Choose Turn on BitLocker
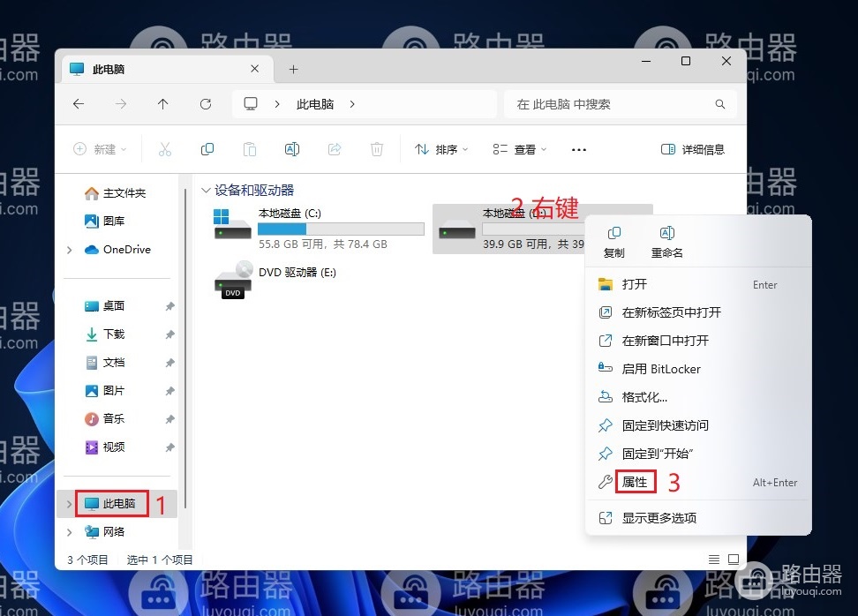858x616 pixels. pyautogui.click(x=698, y=369)
